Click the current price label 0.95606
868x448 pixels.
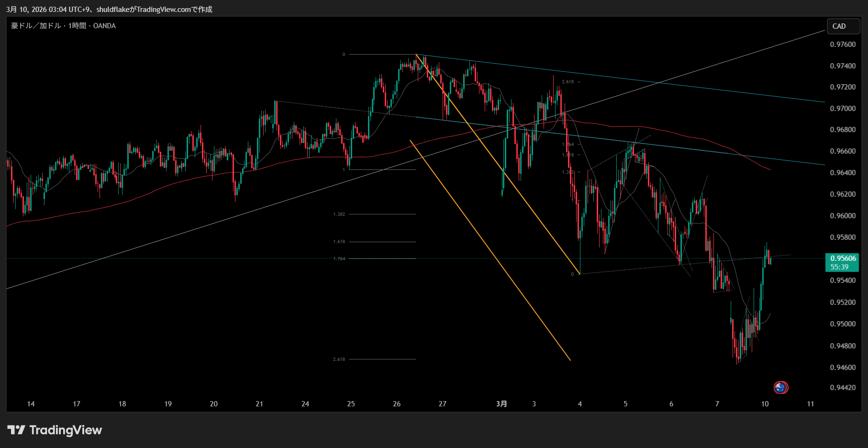[843, 258]
